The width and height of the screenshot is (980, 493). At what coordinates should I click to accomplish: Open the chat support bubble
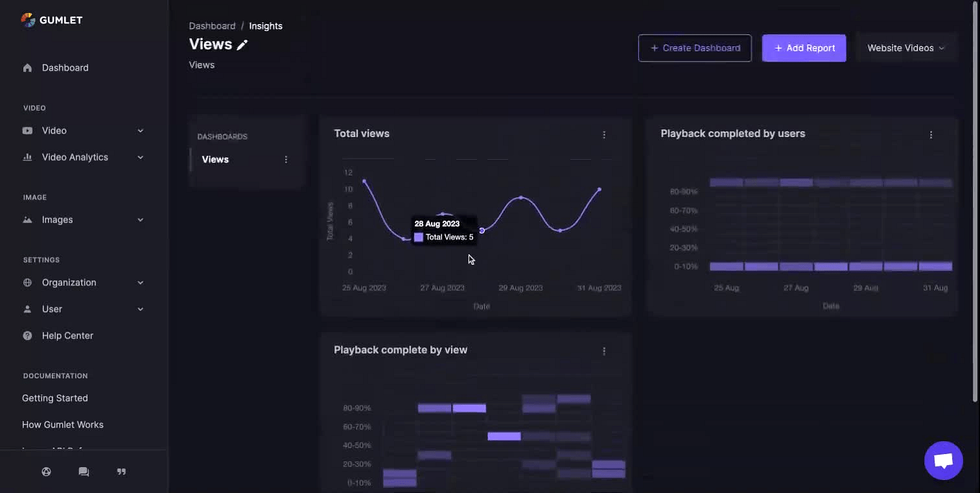click(943, 461)
